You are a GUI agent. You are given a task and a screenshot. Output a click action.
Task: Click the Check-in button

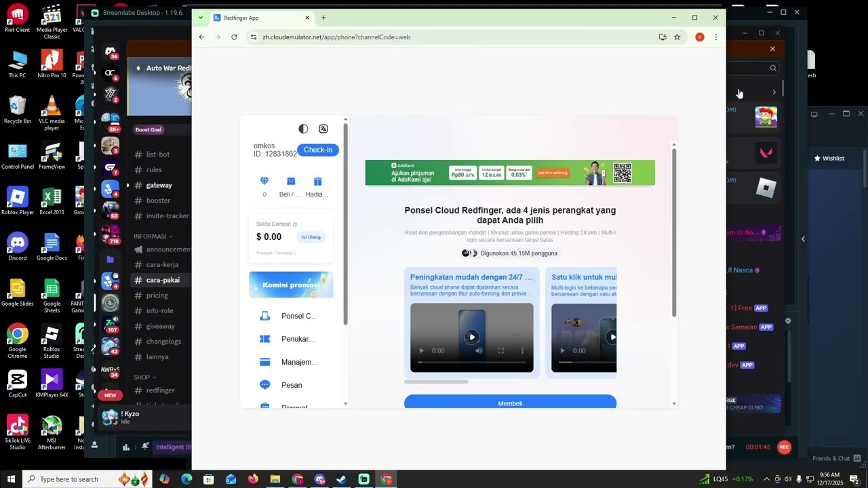click(318, 150)
